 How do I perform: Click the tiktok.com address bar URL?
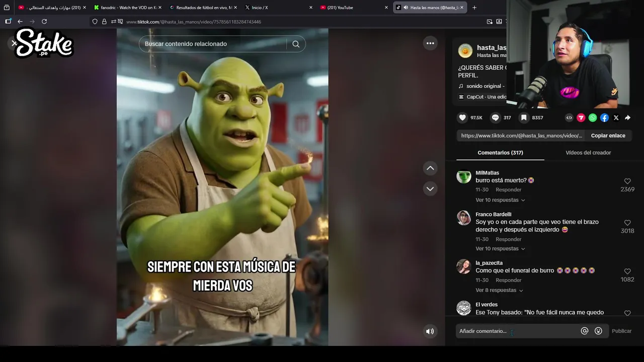[x=194, y=22]
